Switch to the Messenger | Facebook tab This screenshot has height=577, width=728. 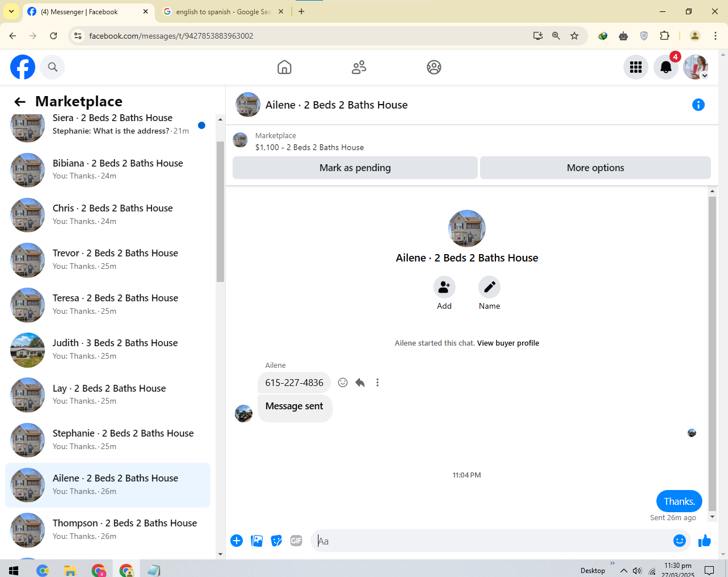click(88, 11)
